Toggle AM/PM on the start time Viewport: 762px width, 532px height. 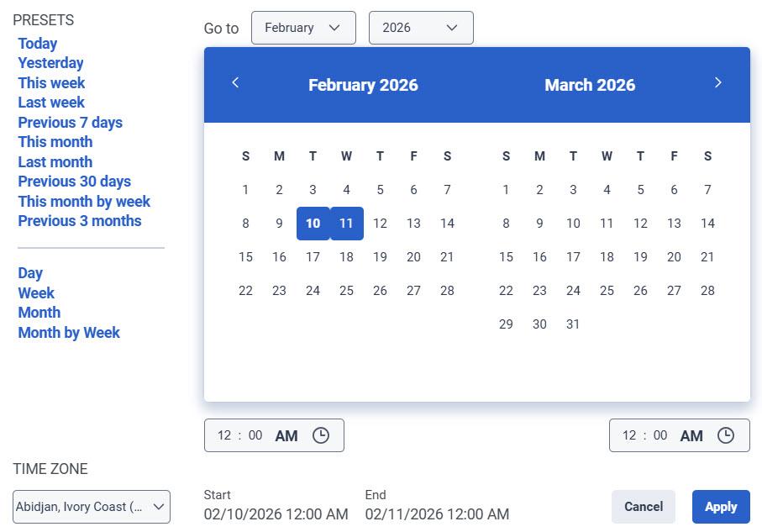pos(286,435)
